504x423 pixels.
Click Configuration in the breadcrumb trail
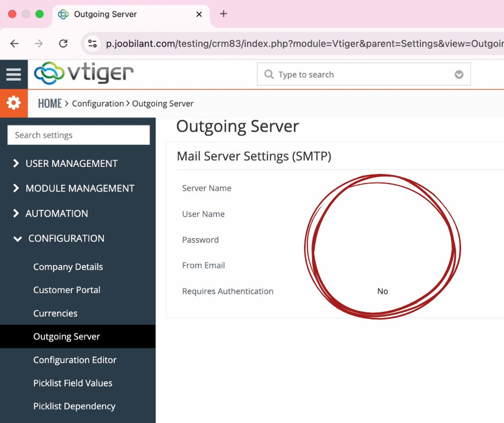coord(98,103)
